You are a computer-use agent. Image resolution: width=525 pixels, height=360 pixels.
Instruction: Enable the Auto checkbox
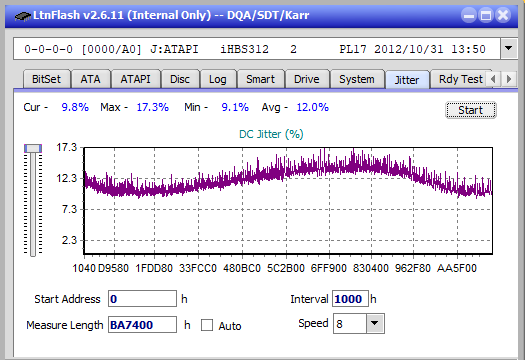207,325
